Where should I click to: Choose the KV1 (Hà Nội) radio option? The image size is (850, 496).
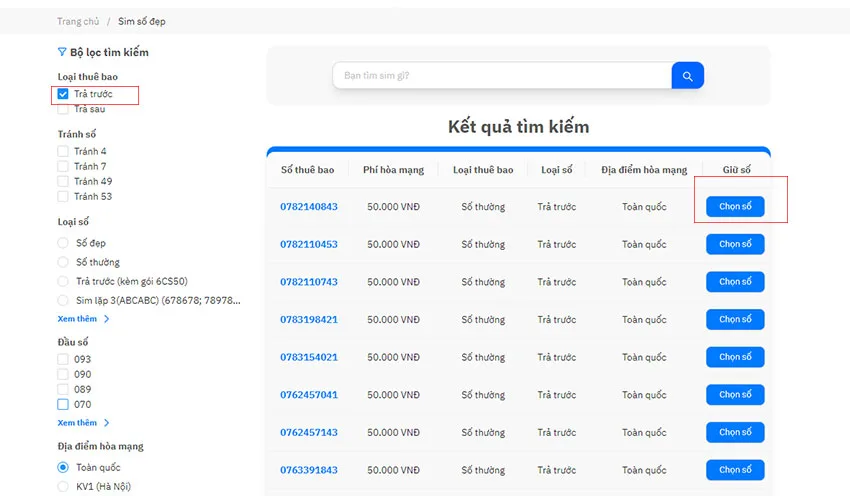[63, 486]
